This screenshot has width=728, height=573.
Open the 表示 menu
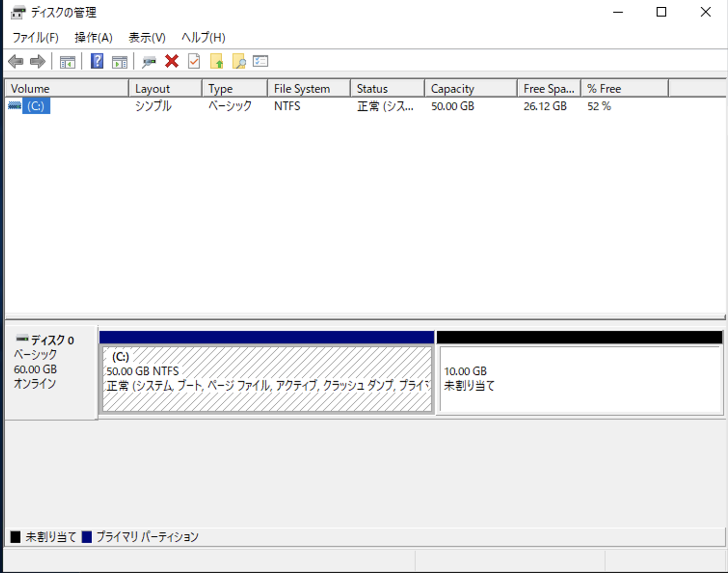point(146,38)
